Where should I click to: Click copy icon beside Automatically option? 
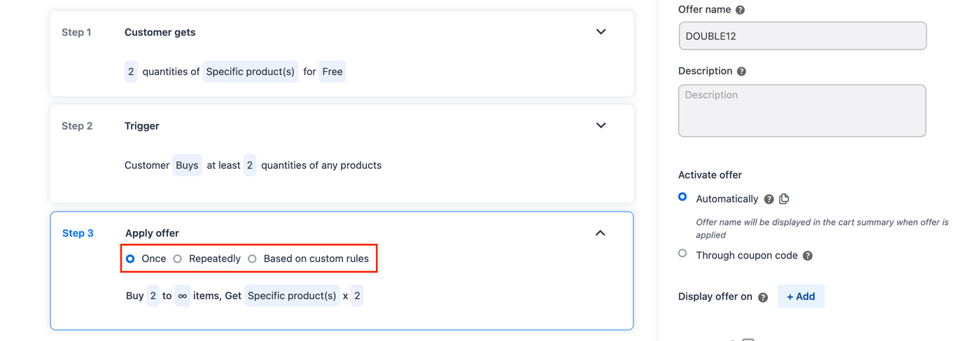click(x=784, y=199)
